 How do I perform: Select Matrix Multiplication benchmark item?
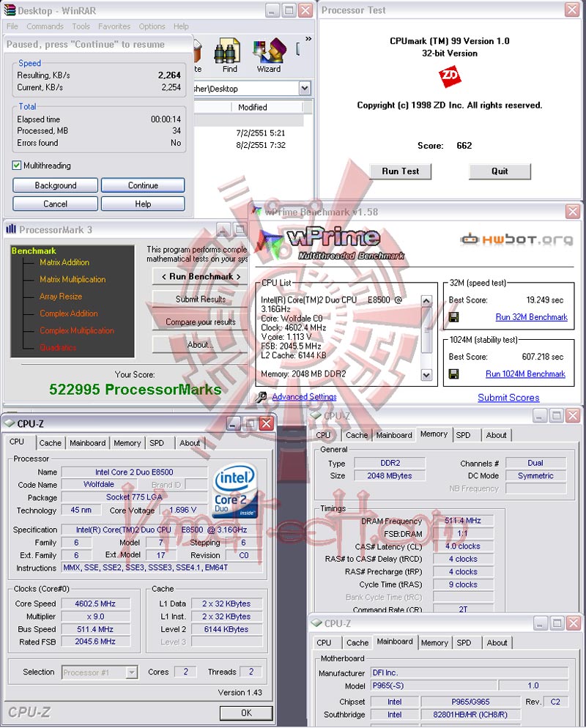[x=73, y=280]
